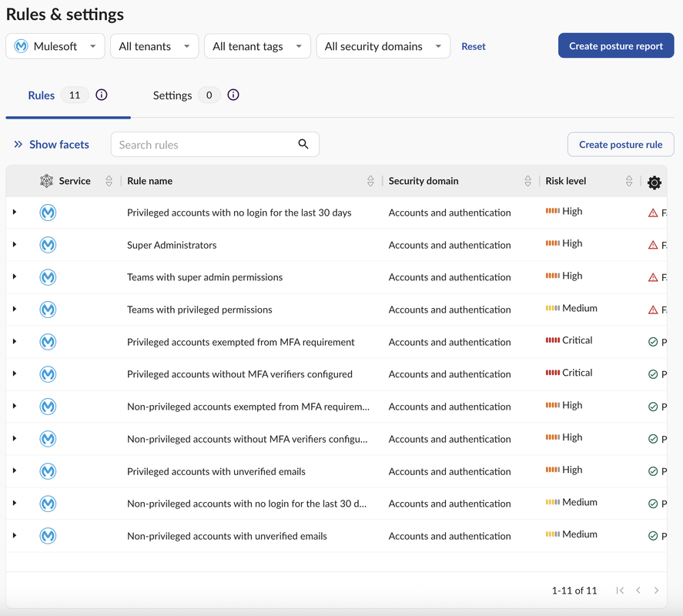Click the search magnifier icon
Screen dimensions: 683x616
(303, 144)
